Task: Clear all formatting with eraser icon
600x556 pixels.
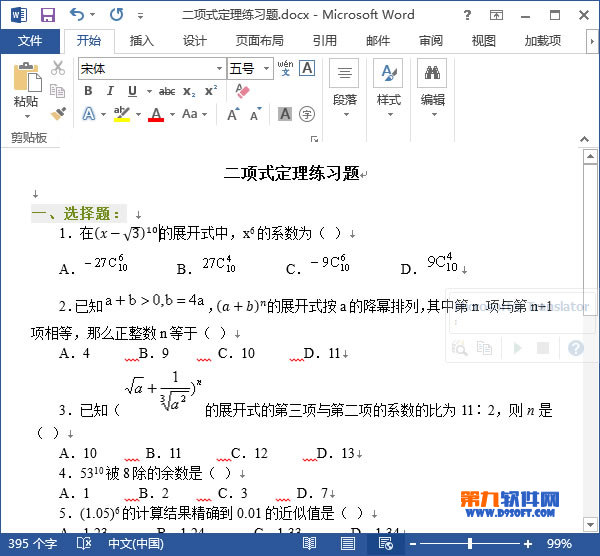Action: (x=242, y=91)
